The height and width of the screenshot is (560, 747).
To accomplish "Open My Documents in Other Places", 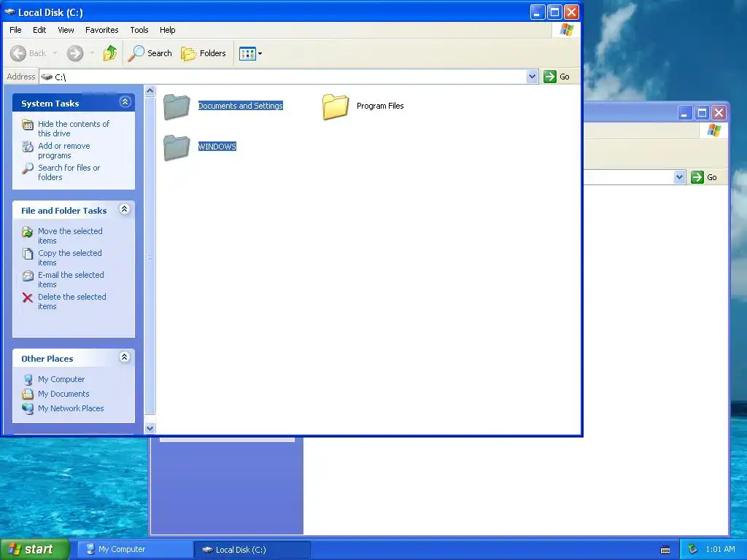I will pyautogui.click(x=63, y=394).
